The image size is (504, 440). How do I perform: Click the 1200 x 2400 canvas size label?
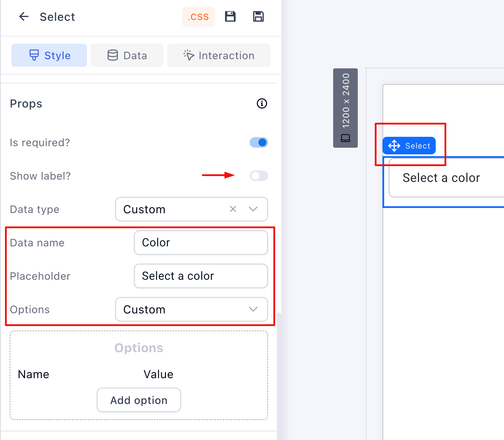click(x=346, y=100)
